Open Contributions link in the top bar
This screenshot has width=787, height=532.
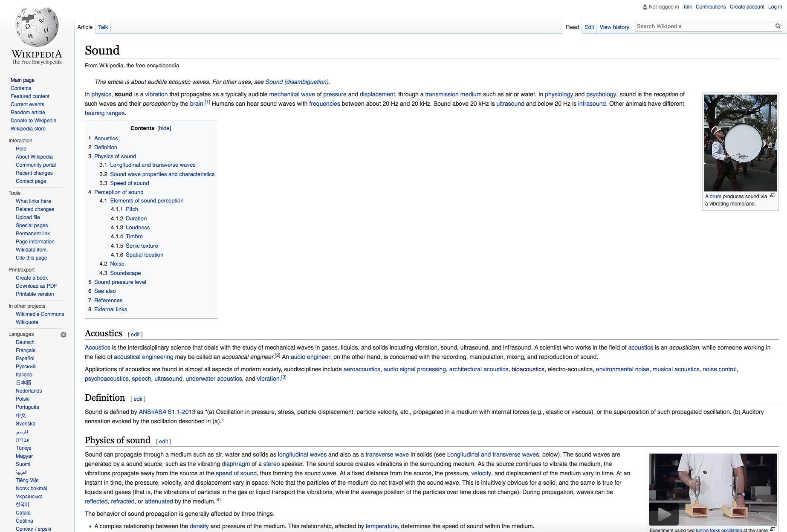point(711,7)
